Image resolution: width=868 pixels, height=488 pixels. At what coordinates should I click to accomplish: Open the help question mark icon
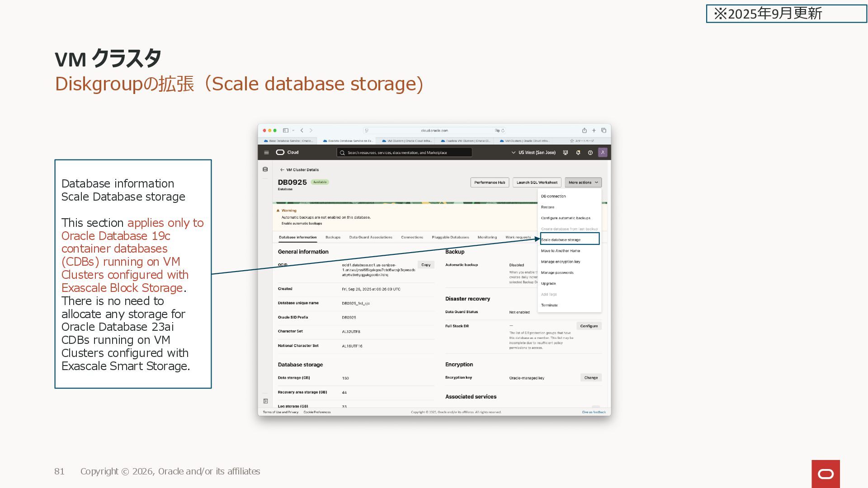590,153
